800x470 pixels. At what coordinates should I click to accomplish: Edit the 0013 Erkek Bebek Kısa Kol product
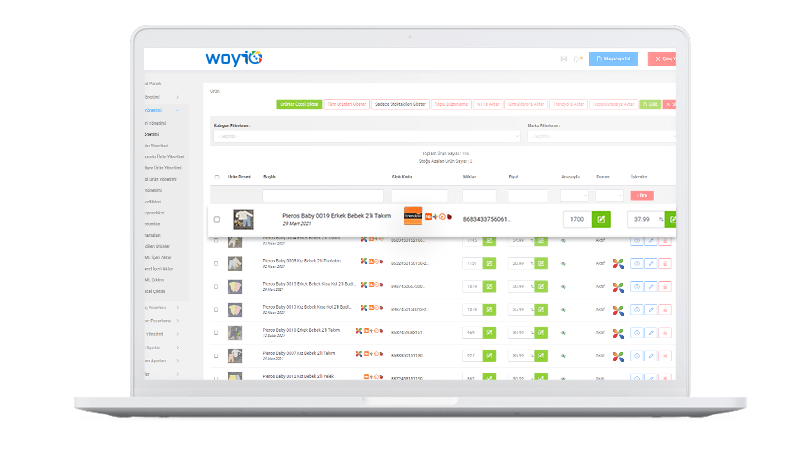click(651, 287)
